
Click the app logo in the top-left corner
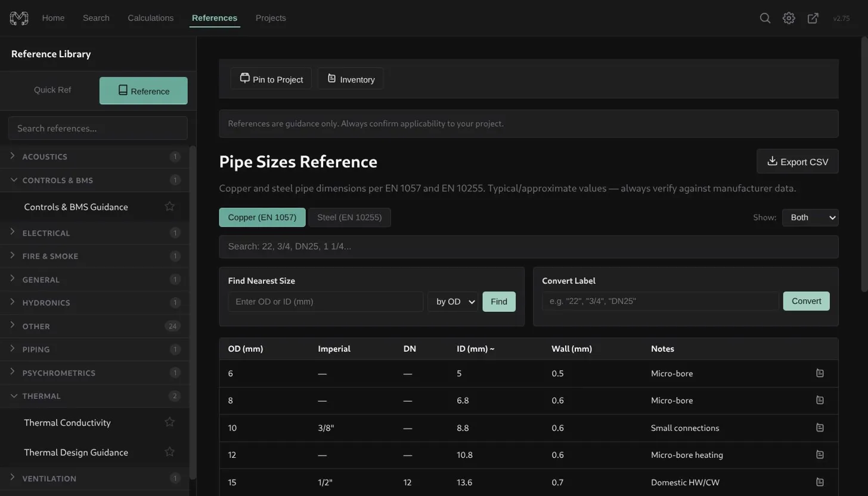[18, 17]
